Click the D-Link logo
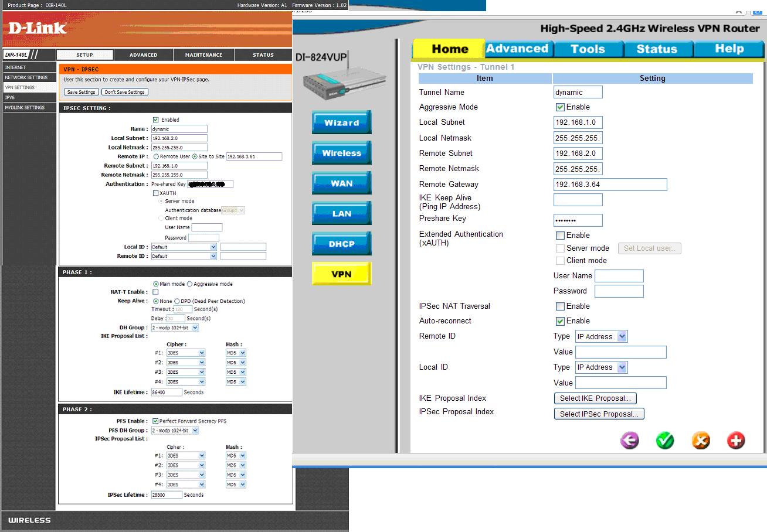767x532 pixels. [x=38, y=28]
